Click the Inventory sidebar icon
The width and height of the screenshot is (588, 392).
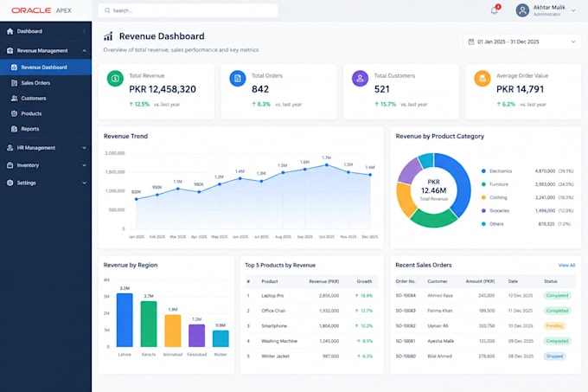tap(10, 165)
